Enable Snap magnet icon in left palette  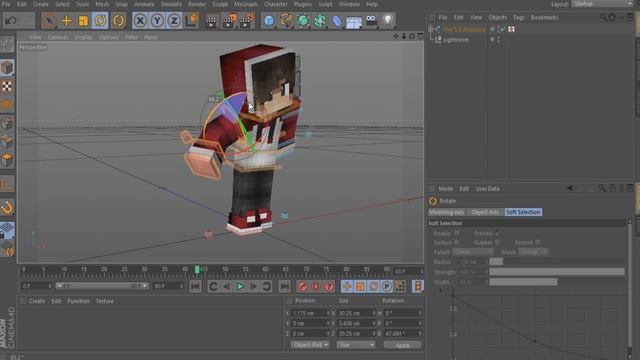[7, 208]
